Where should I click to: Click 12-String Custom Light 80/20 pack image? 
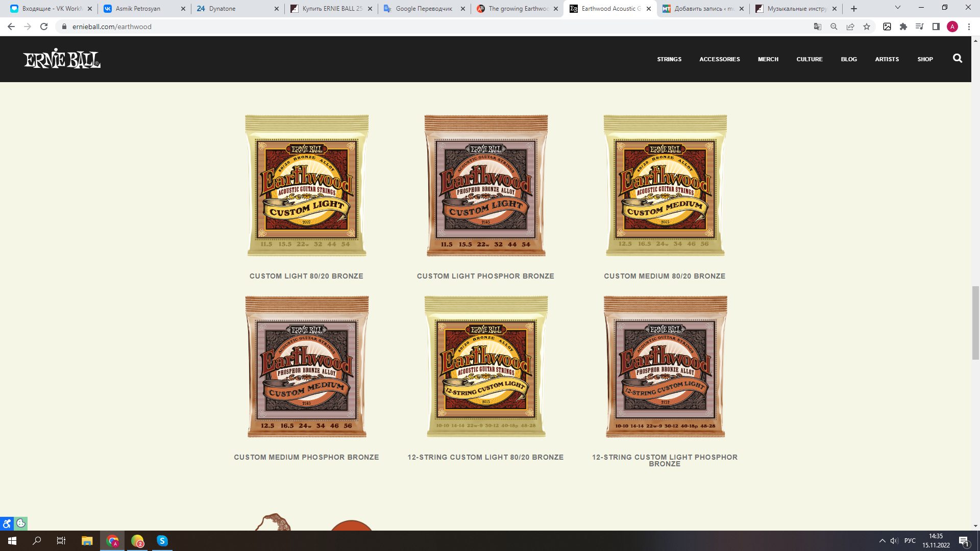pos(486,367)
